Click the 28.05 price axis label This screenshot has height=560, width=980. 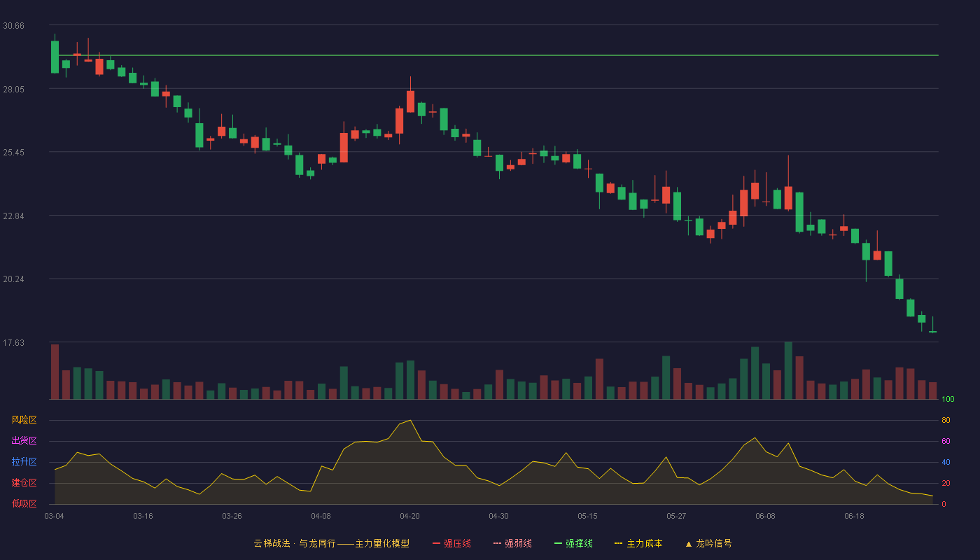13,89
